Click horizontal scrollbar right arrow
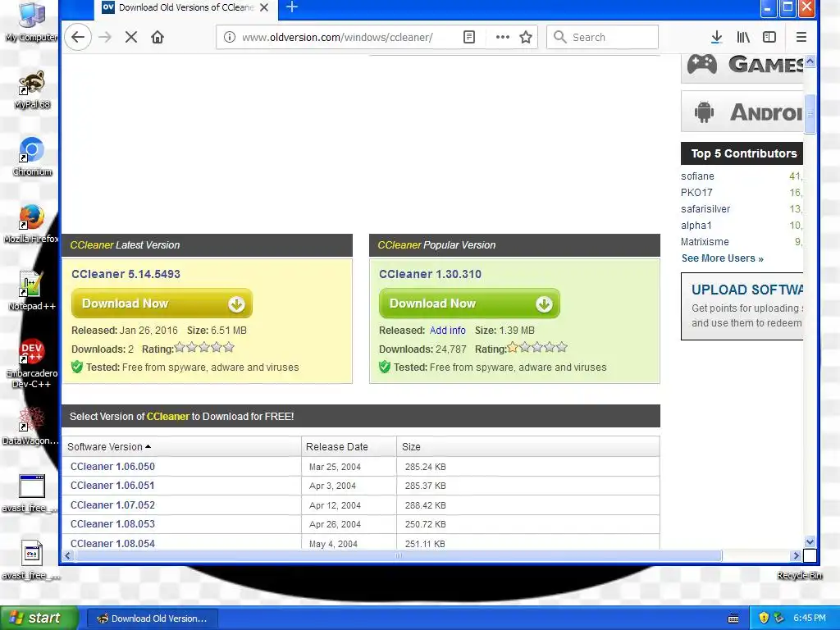This screenshot has height=630, width=840. coord(796,555)
